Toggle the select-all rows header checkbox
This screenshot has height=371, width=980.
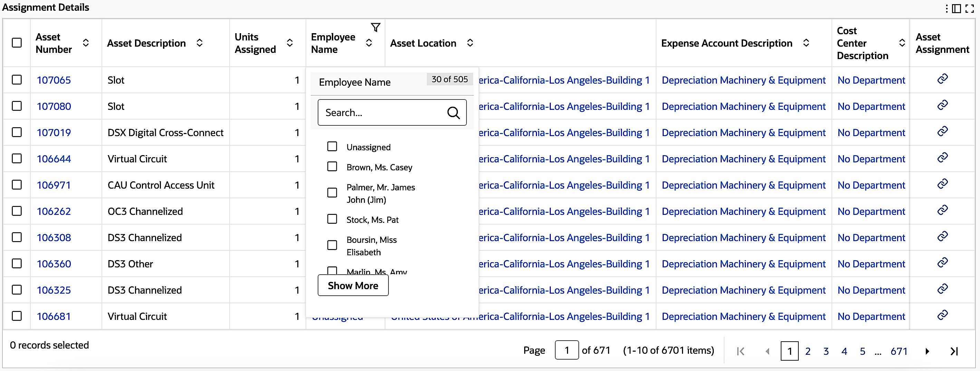pyautogui.click(x=17, y=42)
